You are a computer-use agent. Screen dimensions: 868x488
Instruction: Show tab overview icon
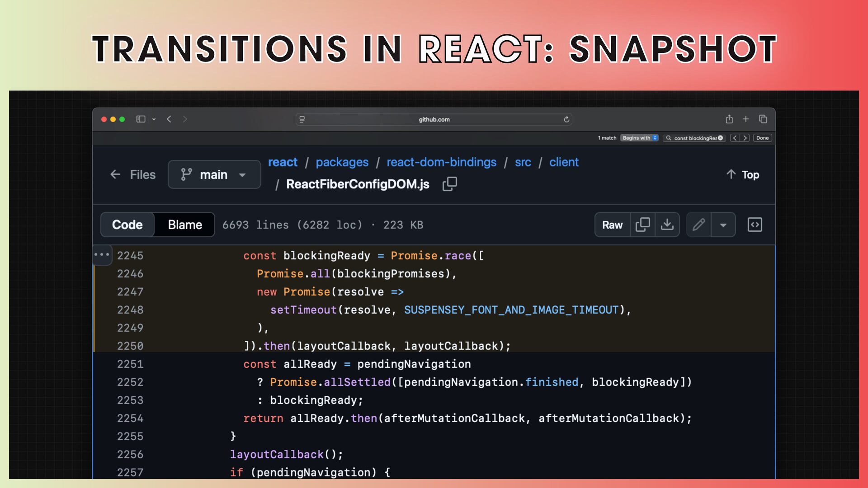point(763,119)
